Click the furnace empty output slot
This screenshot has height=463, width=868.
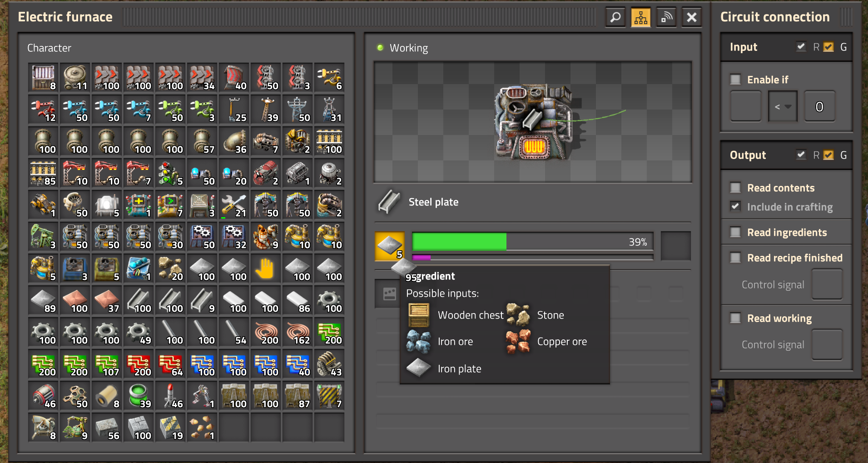pyautogui.click(x=675, y=246)
